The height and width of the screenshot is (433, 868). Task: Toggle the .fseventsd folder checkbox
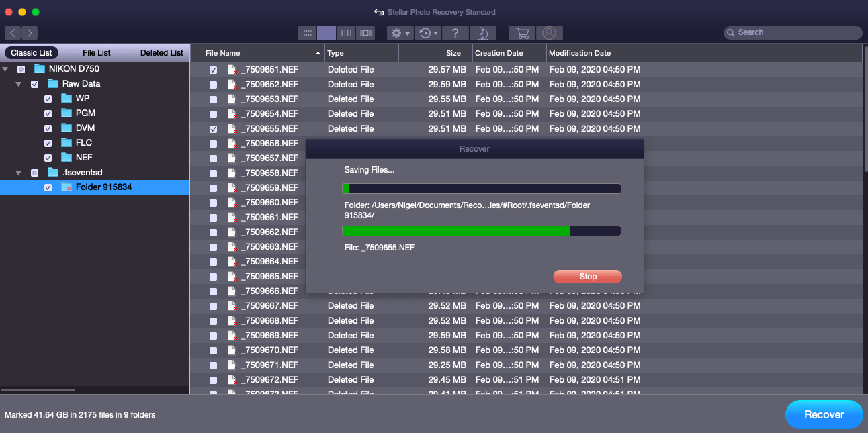coord(34,173)
